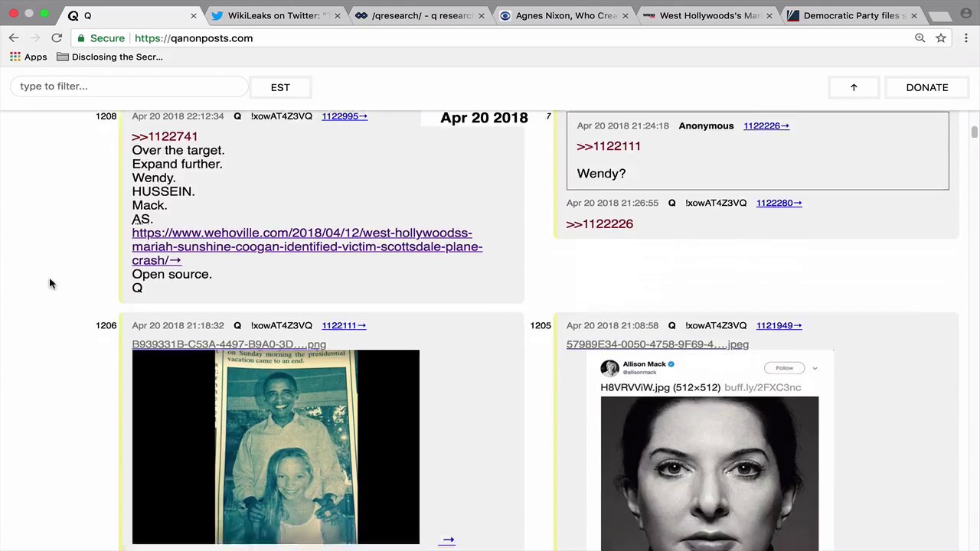
Task: Click the 'Open source.' text line
Action: [x=171, y=274]
